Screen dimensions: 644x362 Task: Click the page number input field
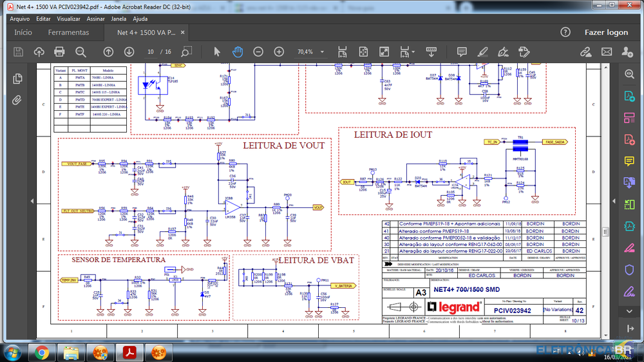(151, 52)
